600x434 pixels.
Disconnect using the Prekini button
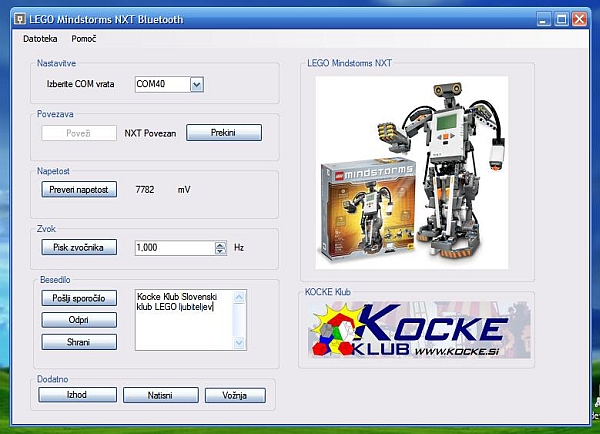[x=224, y=132]
